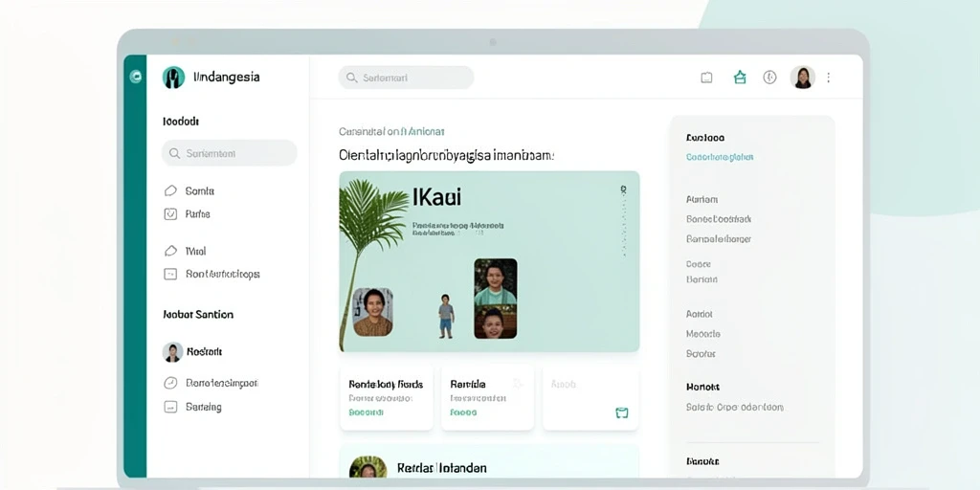
Task: Click the Indangesia logo icon
Action: (173, 78)
